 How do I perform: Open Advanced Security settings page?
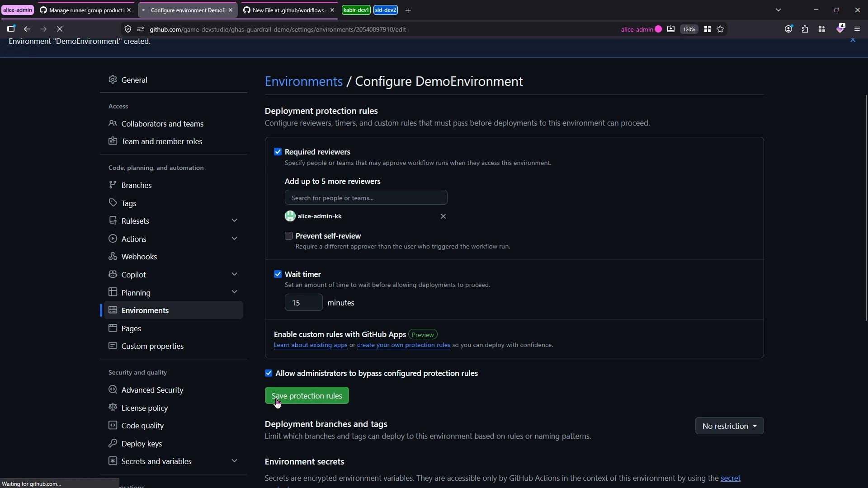(173, 389)
